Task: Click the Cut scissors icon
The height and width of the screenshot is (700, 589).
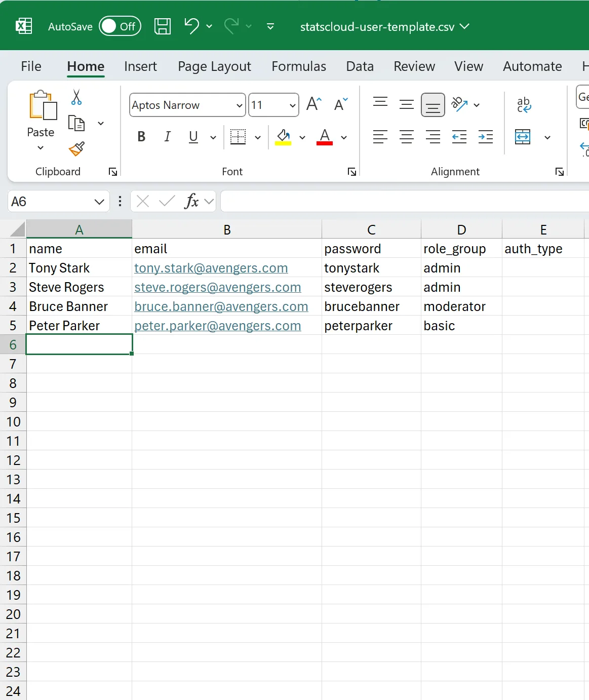Action: click(x=76, y=97)
